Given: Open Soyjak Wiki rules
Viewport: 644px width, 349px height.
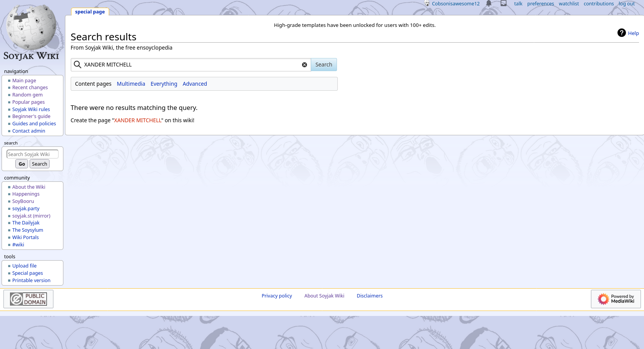Looking at the screenshot, I should click(x=31, y=110).
